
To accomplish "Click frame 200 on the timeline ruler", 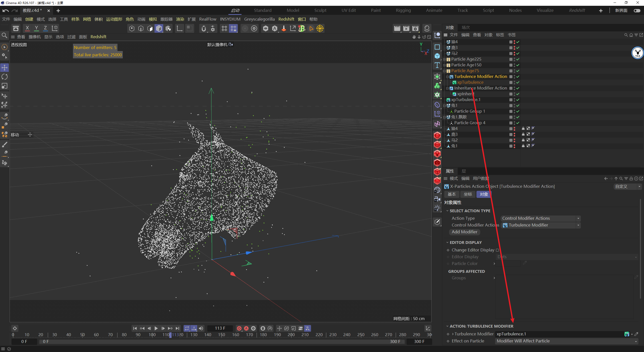I will pyautogui.click(x=291, y=335).
